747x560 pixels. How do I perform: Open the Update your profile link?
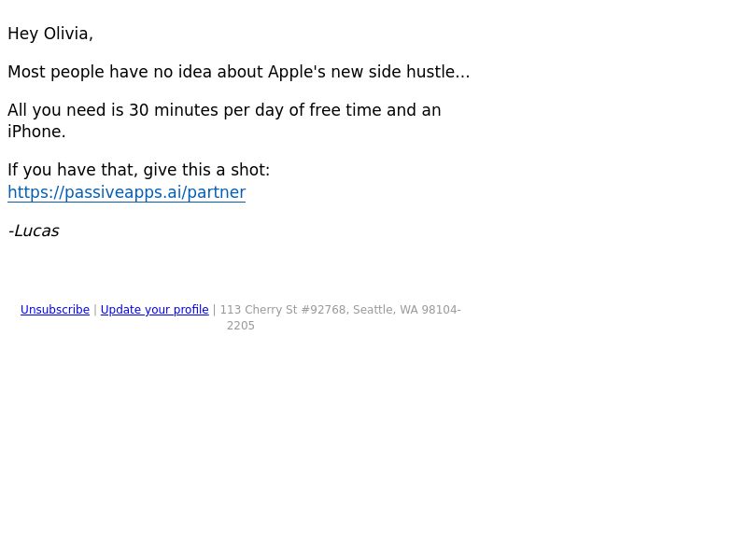coord(154,310)
